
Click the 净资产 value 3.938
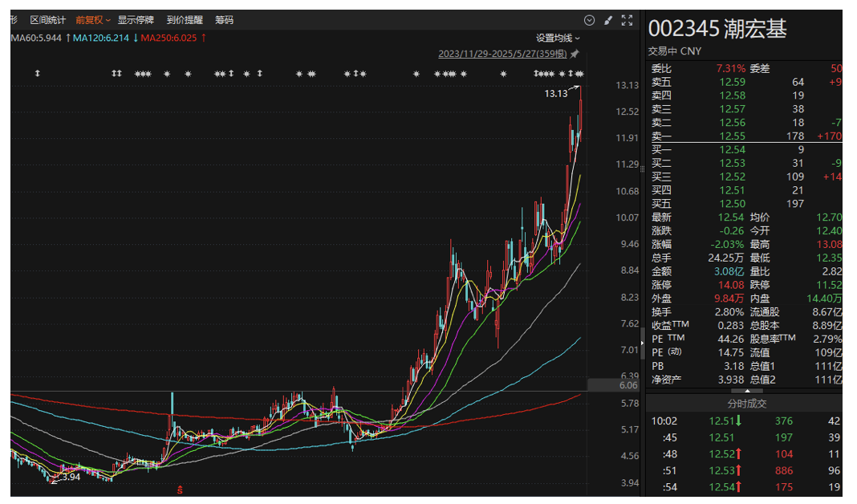pos(731,380)
